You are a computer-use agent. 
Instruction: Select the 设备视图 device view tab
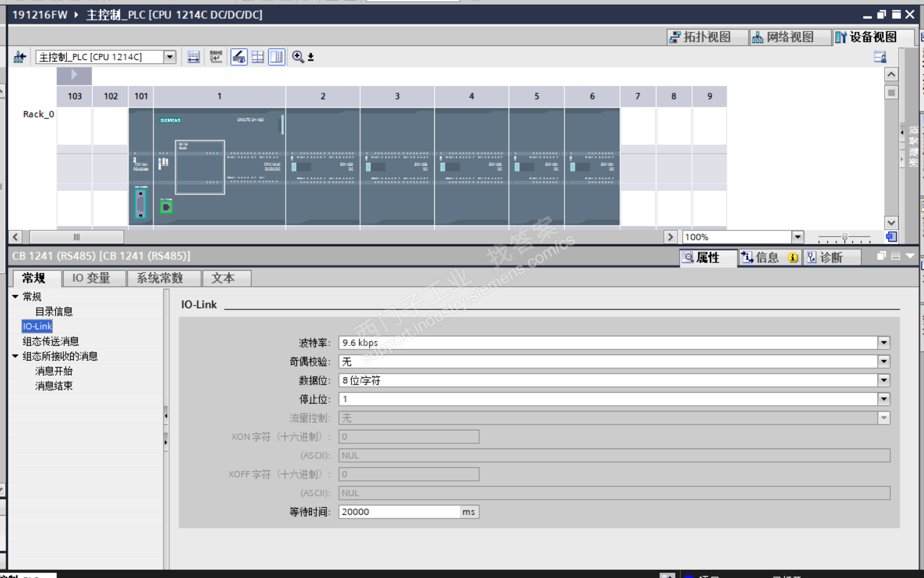click(x=873, y=37)
